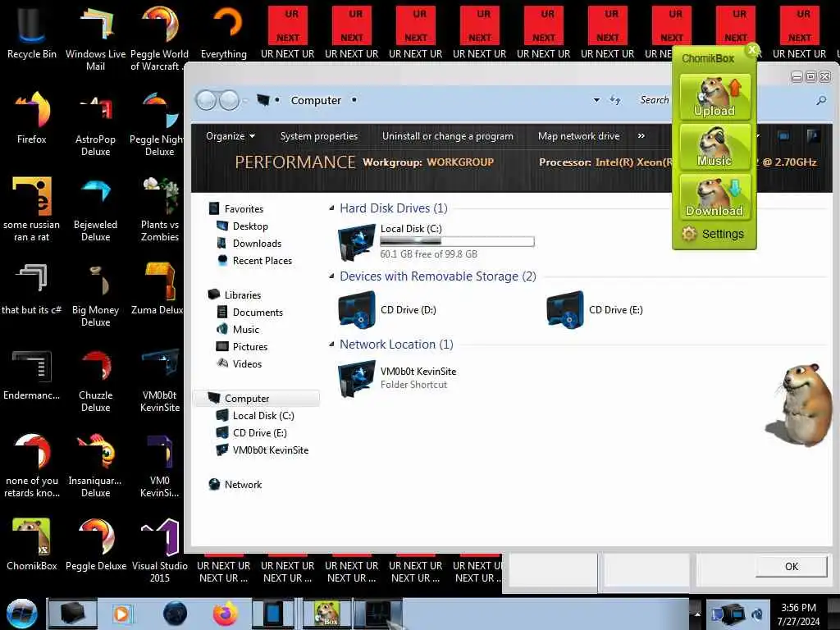Select Local Disk (C:) drive
This screenshot has width=840, height=630.
(x=436, y=242)
